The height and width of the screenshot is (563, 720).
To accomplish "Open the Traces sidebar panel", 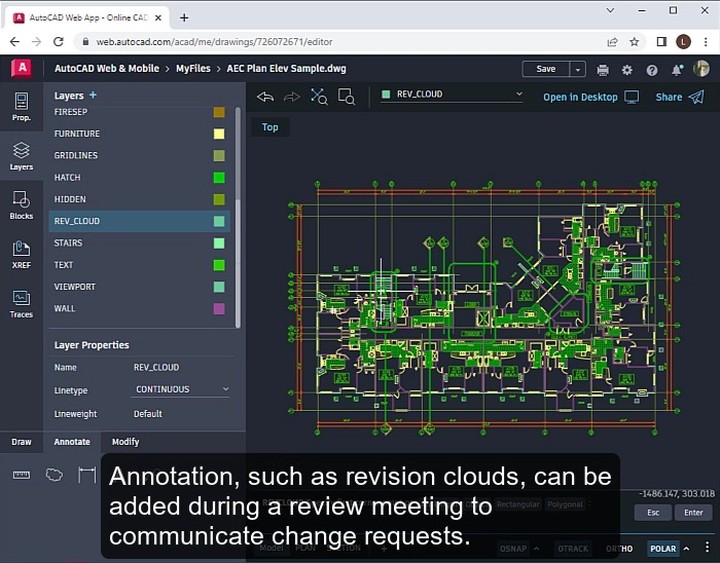I will click(21, 304).
